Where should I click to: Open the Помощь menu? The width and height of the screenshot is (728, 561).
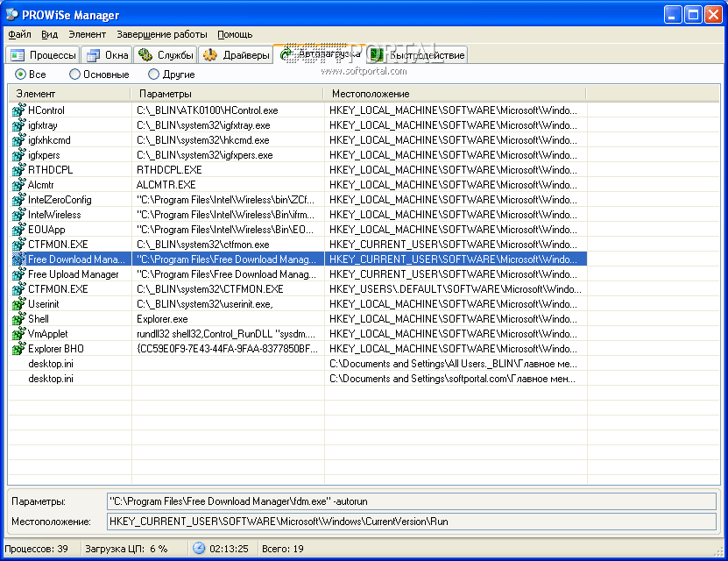tap(235, 34)
